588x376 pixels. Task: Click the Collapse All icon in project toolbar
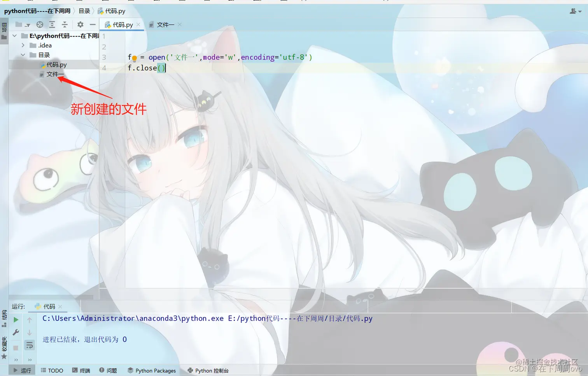[65, 24]
